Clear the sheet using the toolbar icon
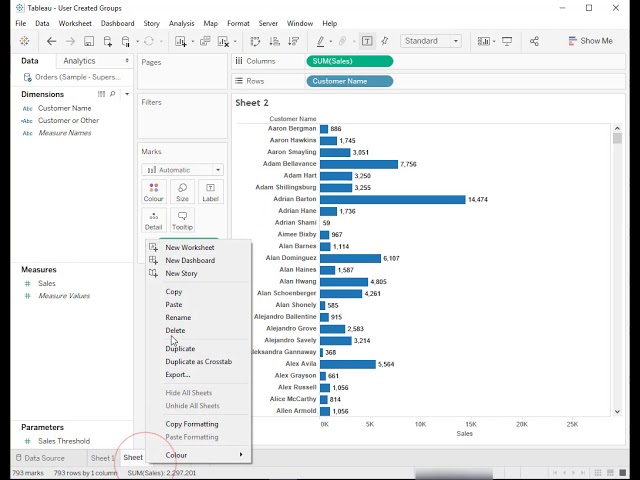Screen dimensions: 640x480 (223, 41)
